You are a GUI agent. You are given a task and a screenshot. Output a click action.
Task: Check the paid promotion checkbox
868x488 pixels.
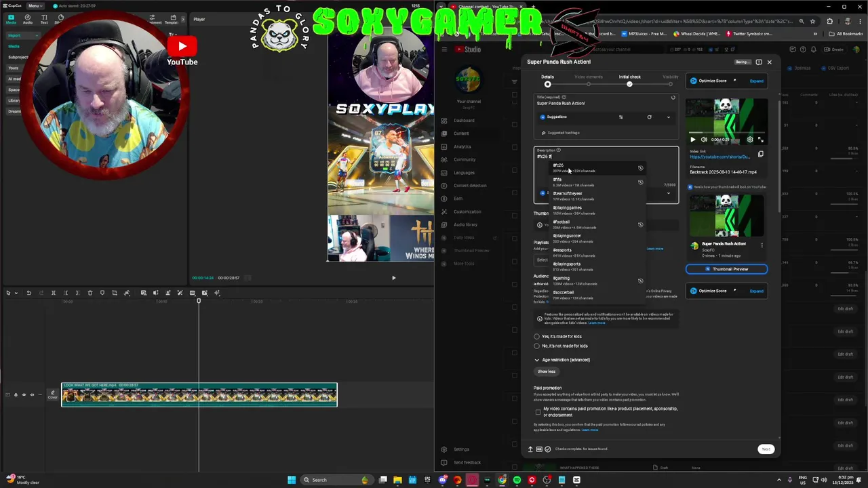(538, 411)
